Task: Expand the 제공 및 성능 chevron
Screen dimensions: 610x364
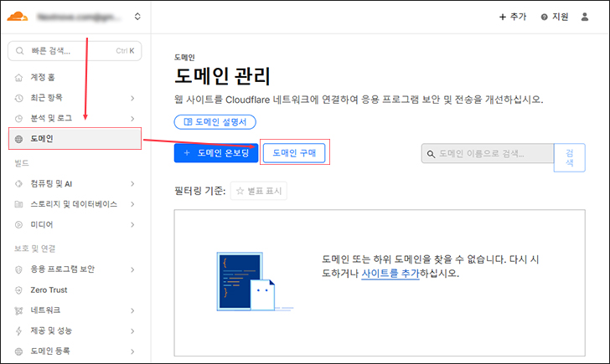Action: [132, 331]
